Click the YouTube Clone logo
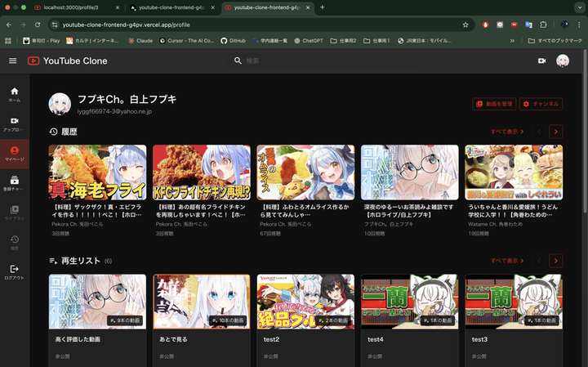 68,60
